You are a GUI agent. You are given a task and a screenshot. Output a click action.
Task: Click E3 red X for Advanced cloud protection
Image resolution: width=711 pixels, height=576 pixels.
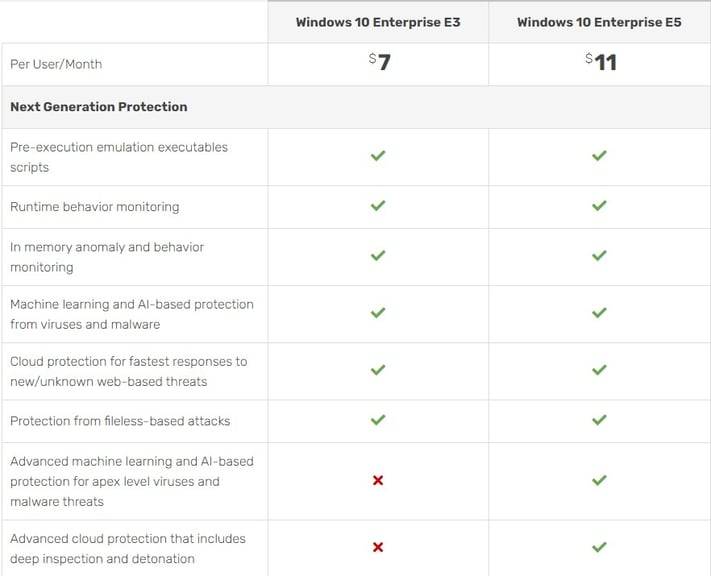point(378,547)
